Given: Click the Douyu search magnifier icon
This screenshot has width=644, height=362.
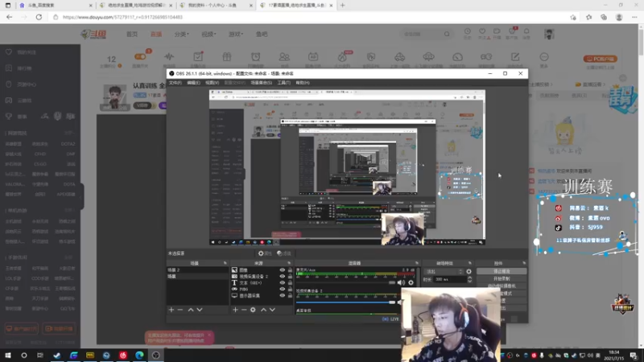Looking at the screenshot, I should click(x=447, y=34).
